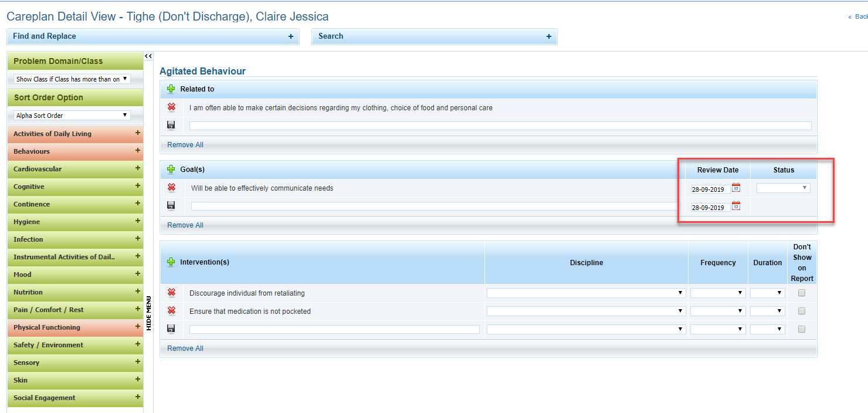Open the Status dropdown for the goal

(783, 188)
